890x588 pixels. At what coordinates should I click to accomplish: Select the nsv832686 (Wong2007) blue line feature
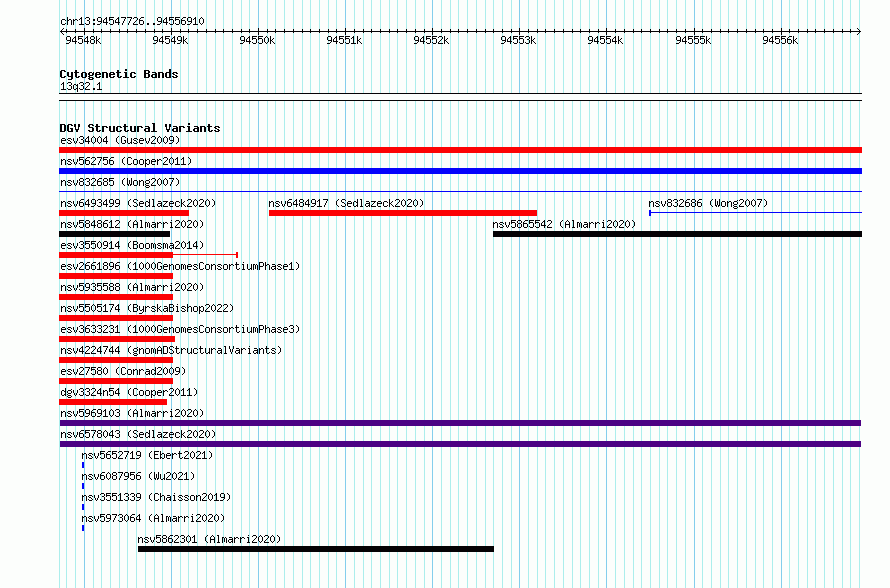[x=755, y=213]
